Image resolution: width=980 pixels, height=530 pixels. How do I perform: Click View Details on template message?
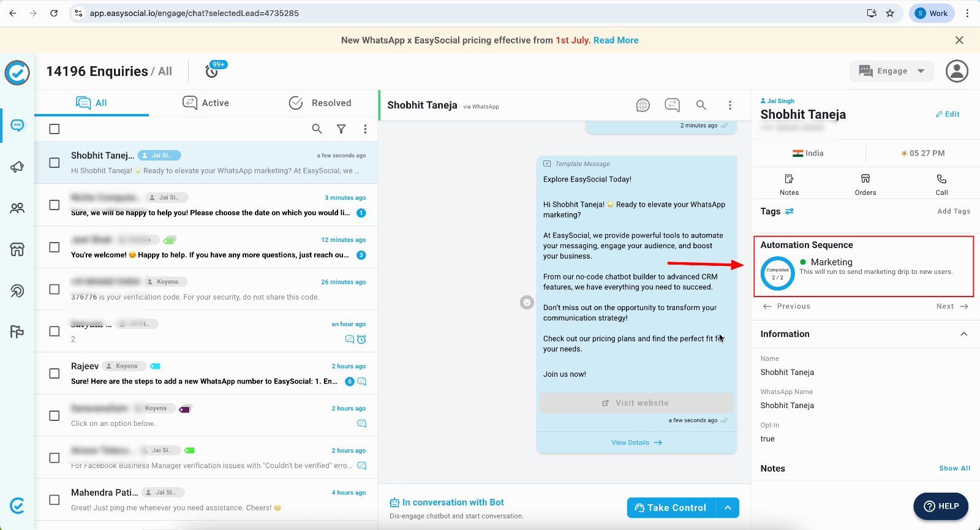coord(636,442)
